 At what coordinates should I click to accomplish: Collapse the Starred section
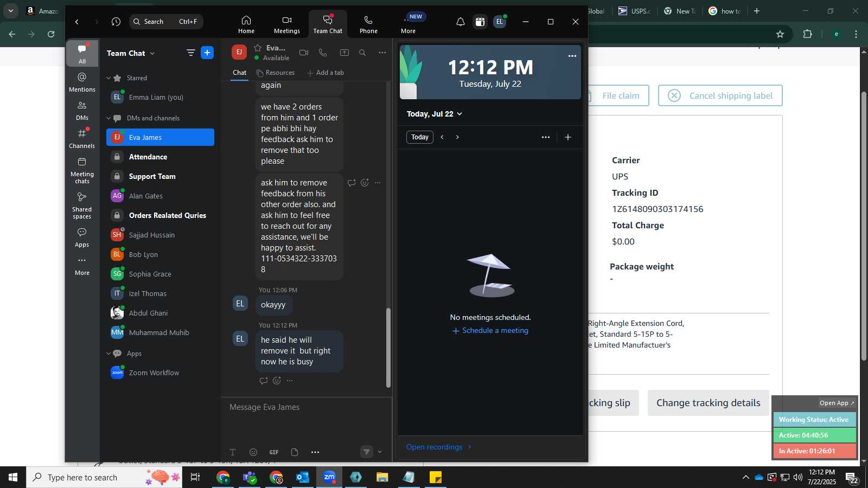pyautogui.click(x=108, y=78)
